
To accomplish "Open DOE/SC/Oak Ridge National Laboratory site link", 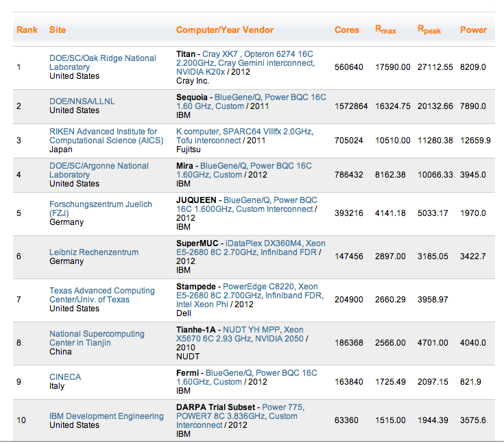I will coord(103,62).
